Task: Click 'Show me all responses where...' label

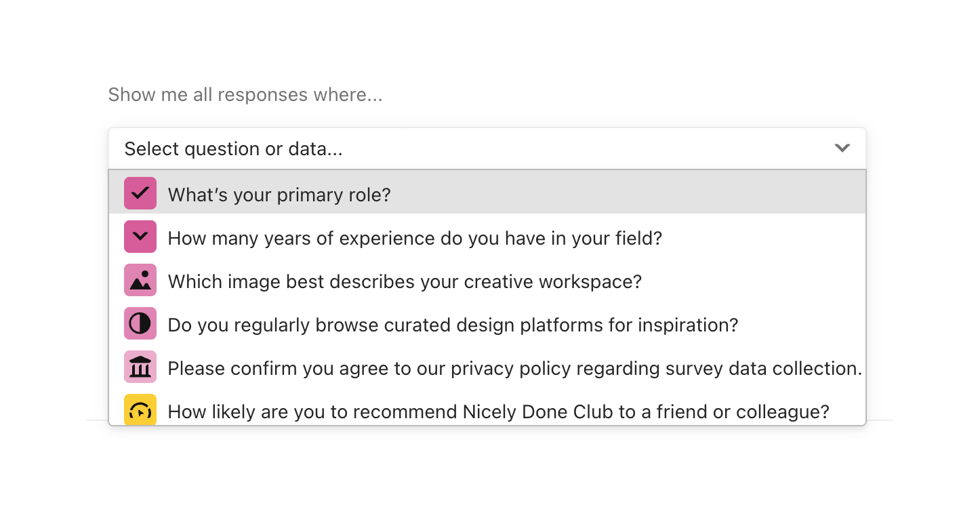Action: 245,95
